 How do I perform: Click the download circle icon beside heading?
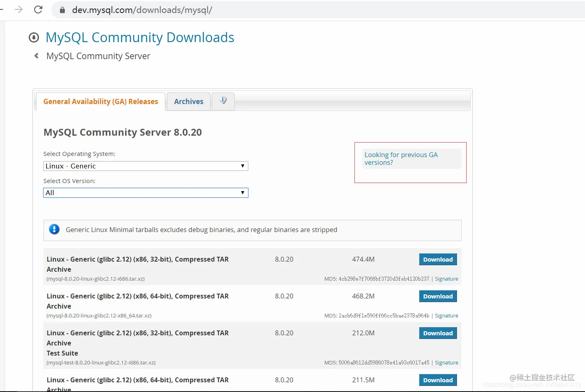tap(34, 38)
